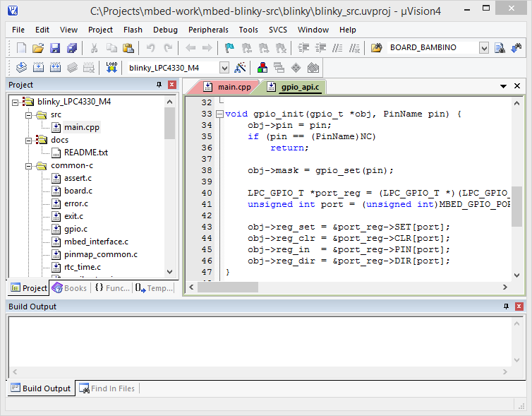Click the Translate current file icon
532x416 pixels.
pyautogui.click(x=21, y=68)
